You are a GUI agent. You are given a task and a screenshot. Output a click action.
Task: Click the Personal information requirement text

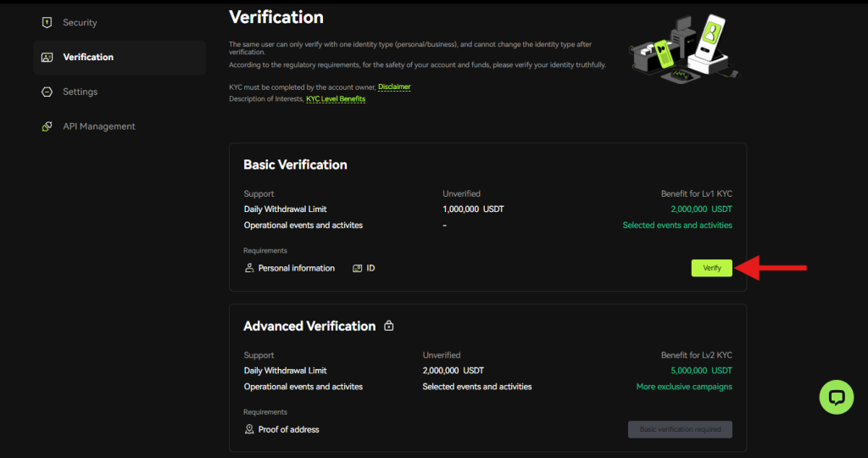[x=296, y=268]
